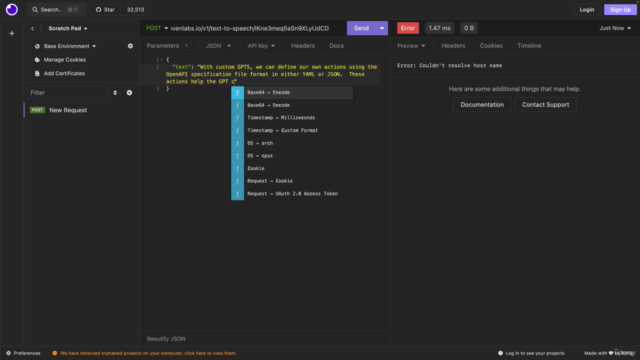Select Timestamp Custom Format suggestion

(x=292, y=131)
